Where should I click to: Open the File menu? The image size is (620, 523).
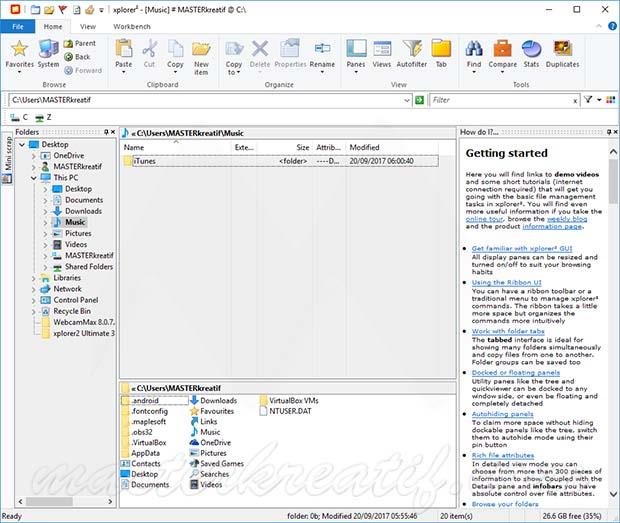click(18, 26)
